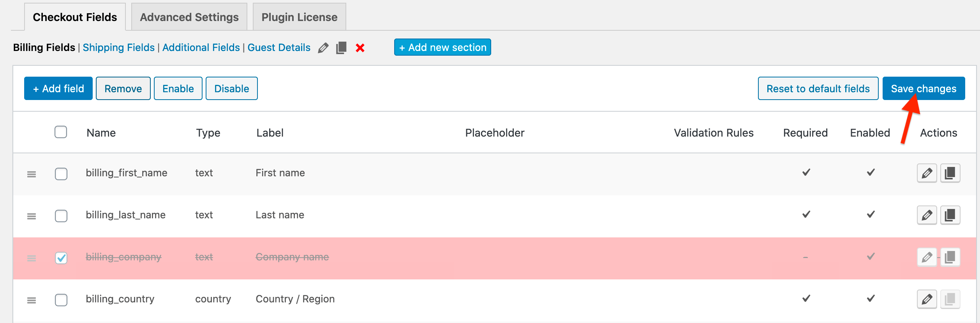Edit the Billing Fields section name

click(x=323, y=47)
